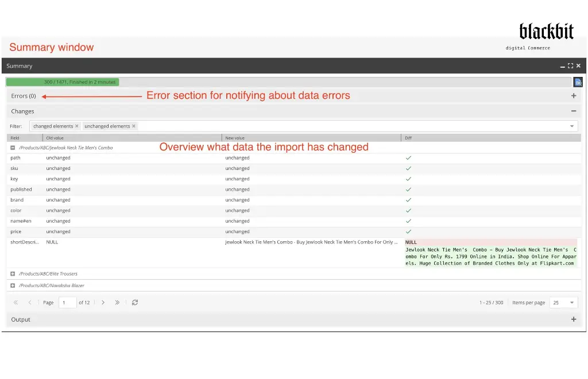Expand the Navaksha Blazer product group
The height and width of the screenshot is (379, 588).
click(13, 285)
